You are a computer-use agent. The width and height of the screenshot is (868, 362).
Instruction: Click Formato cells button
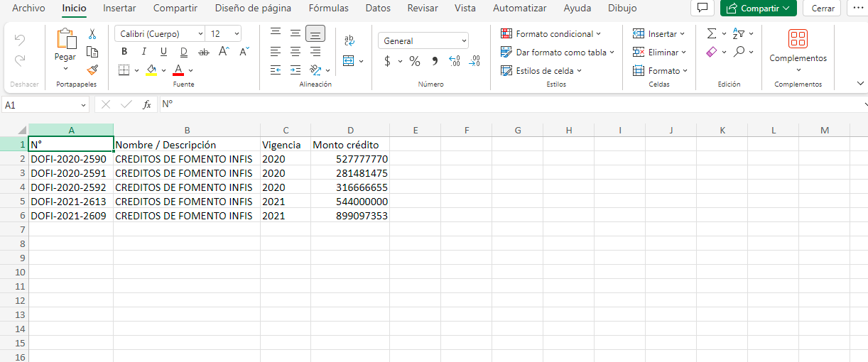(660, 70)
